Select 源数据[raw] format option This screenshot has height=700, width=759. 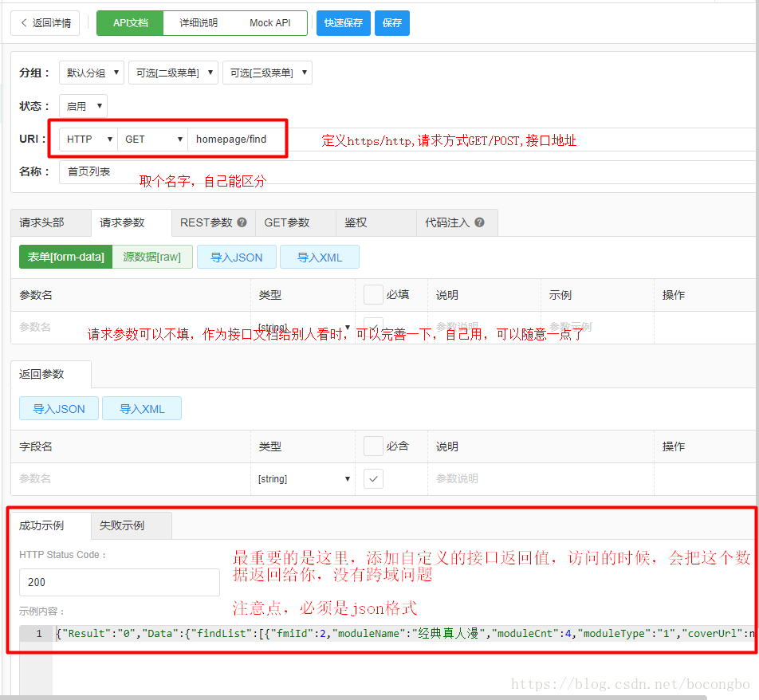click(x=152, y=257)
